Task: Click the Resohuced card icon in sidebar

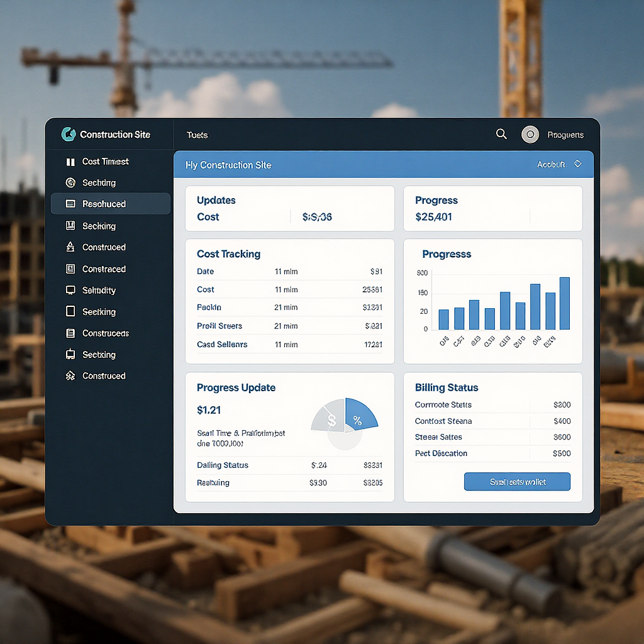Action: (x=70, y=204)
